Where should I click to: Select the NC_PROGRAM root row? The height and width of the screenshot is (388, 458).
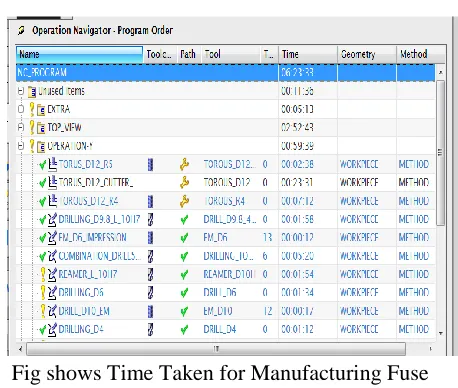[x=225, y=72]
